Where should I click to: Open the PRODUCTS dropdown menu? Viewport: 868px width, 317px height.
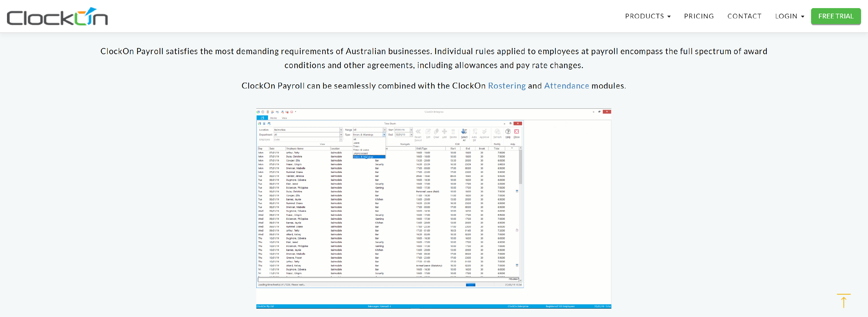(x=648, y=16)
